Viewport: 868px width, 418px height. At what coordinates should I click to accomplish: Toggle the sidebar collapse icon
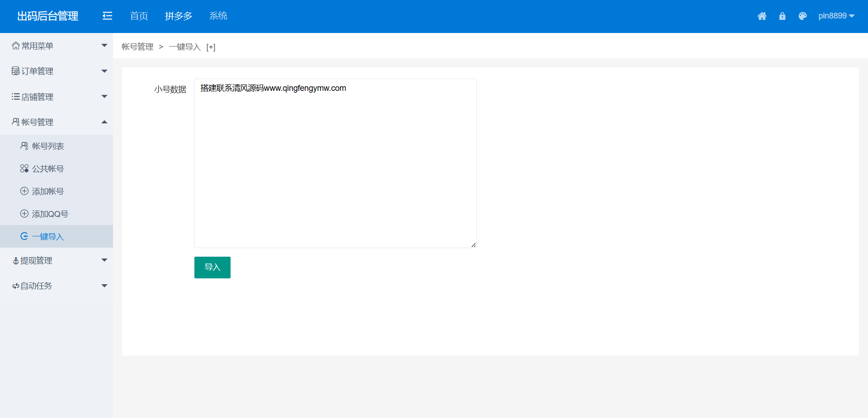(107, 16)
